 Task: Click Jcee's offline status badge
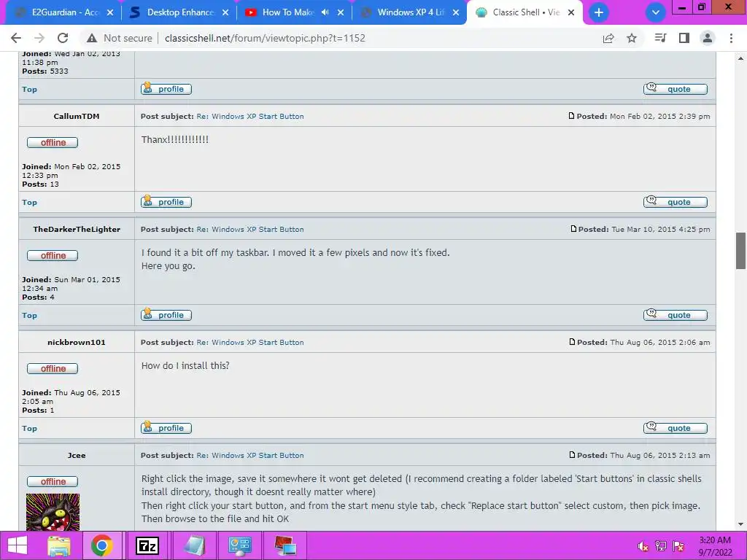click(53, 481)
